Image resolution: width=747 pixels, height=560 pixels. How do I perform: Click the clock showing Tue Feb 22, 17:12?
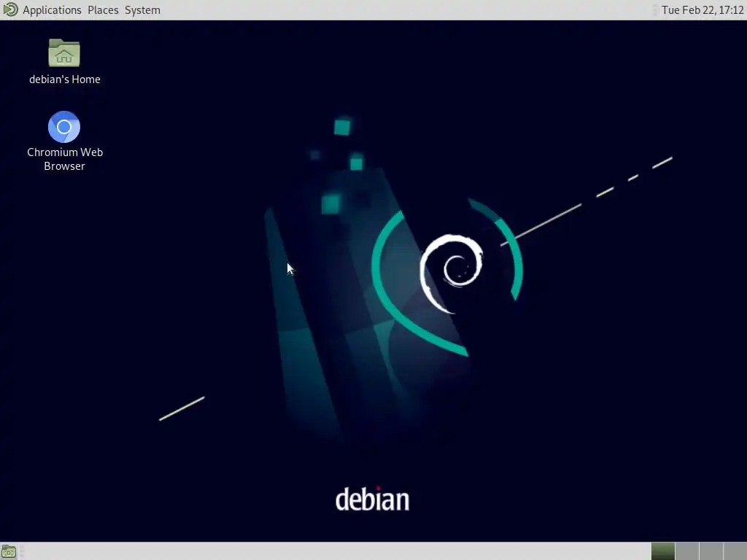[703, 10]
